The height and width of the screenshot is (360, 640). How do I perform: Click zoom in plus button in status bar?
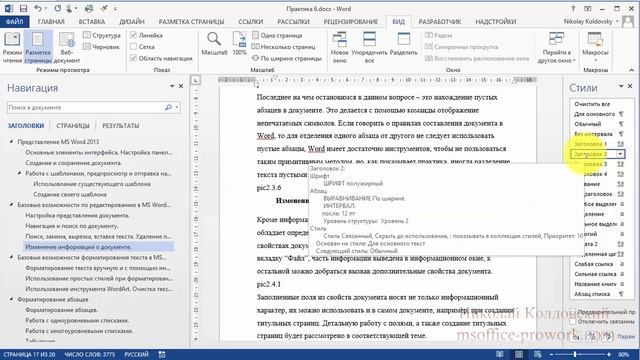point(609,354)
